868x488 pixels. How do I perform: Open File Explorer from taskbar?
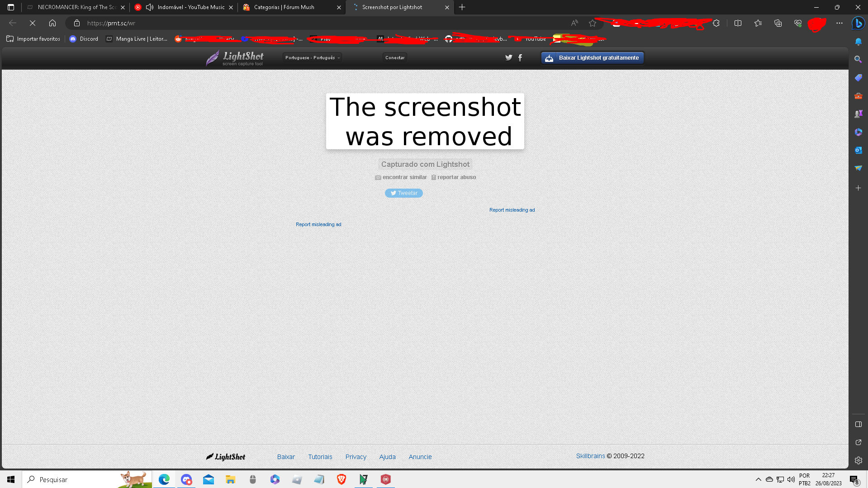pyautogui.click(x=231, y=479)
